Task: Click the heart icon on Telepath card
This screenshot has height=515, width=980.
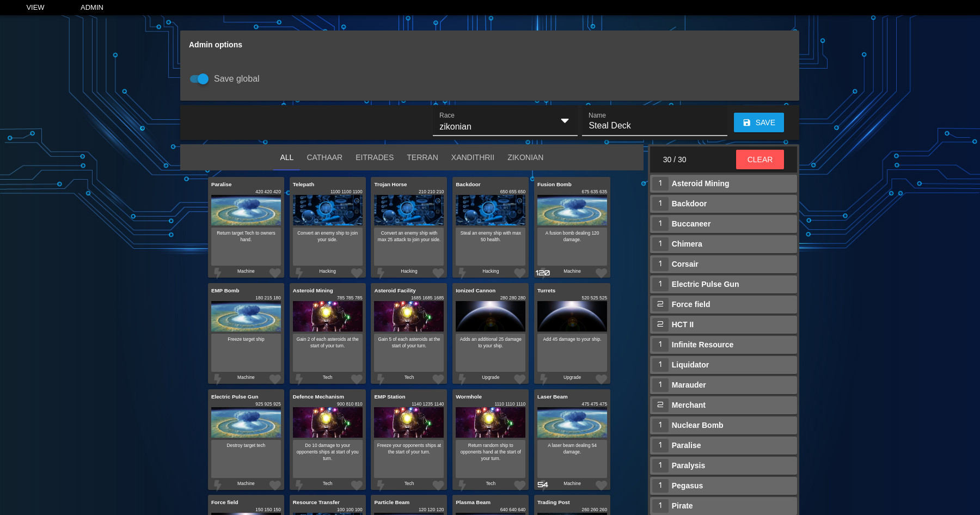Action: (x=357, y=272)
